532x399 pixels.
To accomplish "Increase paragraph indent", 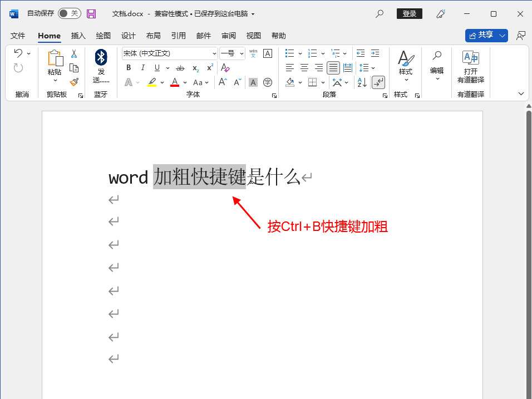I will click(375, 53).
